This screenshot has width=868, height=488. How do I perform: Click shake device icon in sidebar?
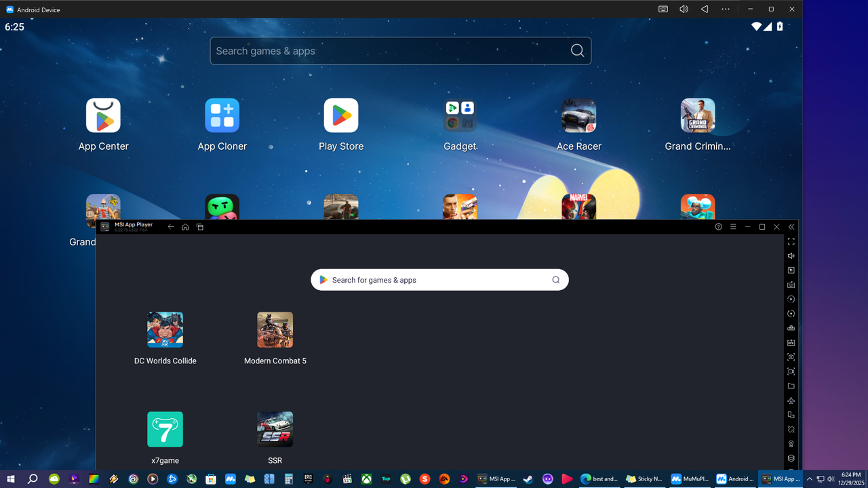click(791, 429)
